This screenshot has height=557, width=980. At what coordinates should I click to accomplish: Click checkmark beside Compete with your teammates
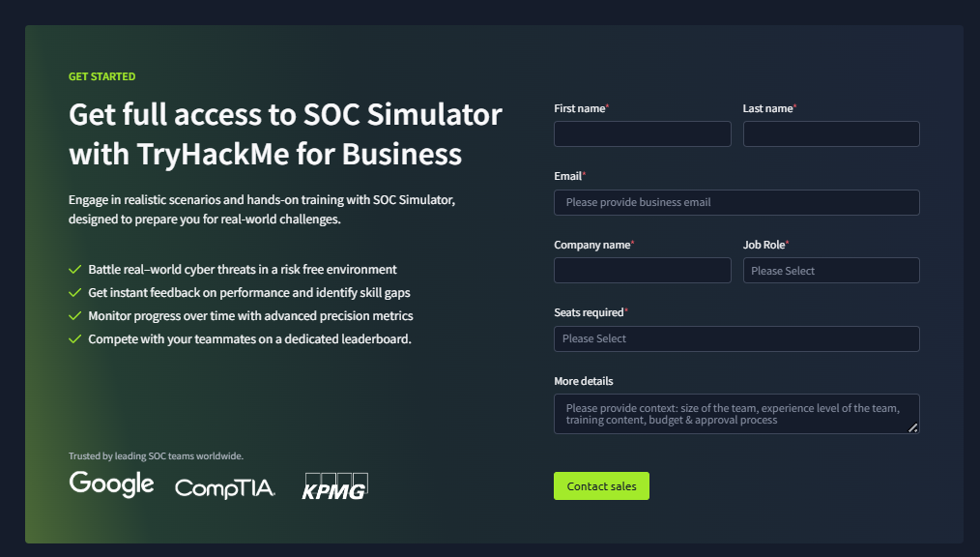(x=75, y=338)
